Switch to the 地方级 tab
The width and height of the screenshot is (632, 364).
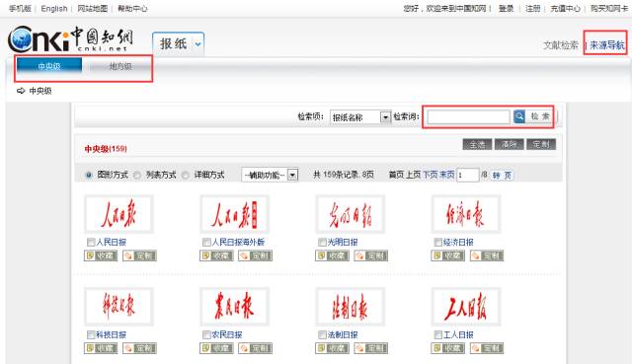click(x=120, y=66)
